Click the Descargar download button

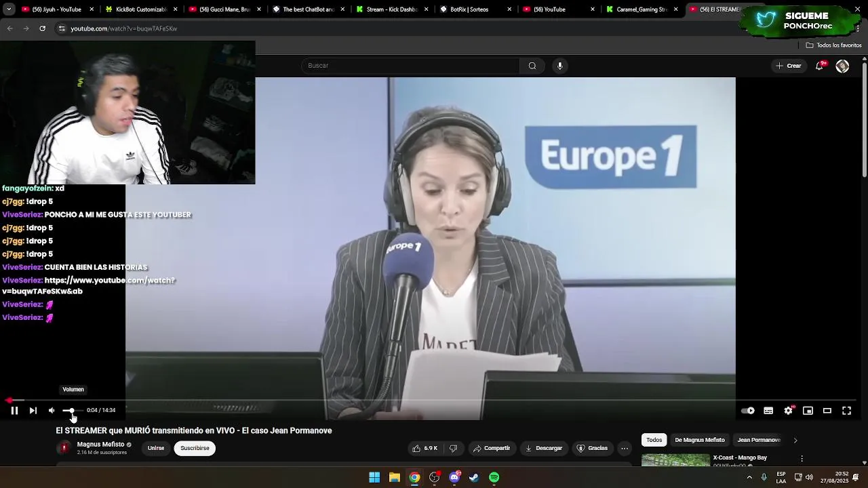544,448
